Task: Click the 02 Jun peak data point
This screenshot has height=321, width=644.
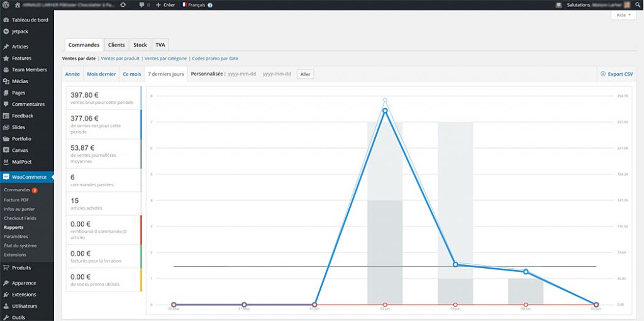Action: click(x=385, y=111)
